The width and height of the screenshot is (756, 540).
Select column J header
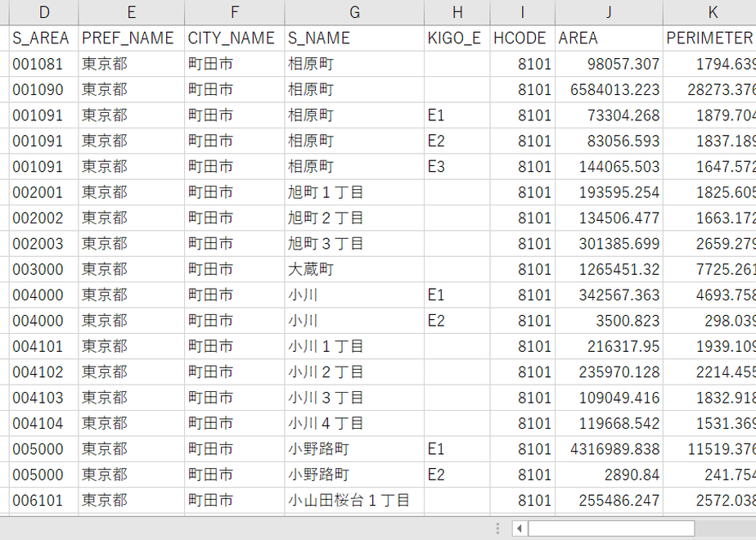tap(609, 12)
